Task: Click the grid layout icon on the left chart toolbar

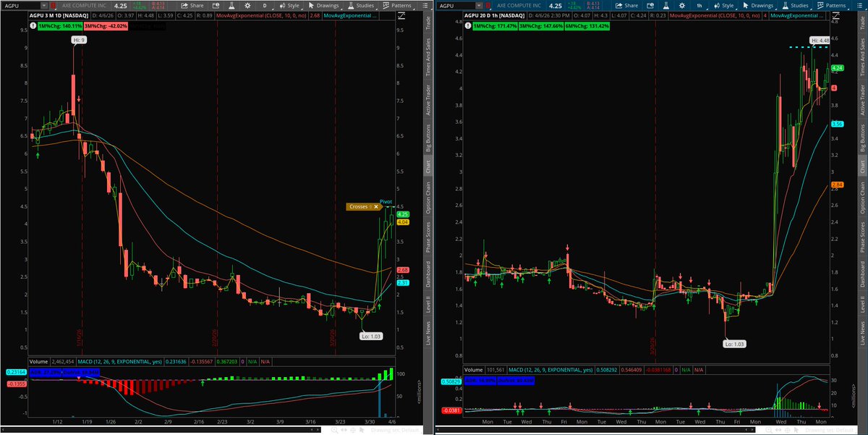Action: [425, 4]
